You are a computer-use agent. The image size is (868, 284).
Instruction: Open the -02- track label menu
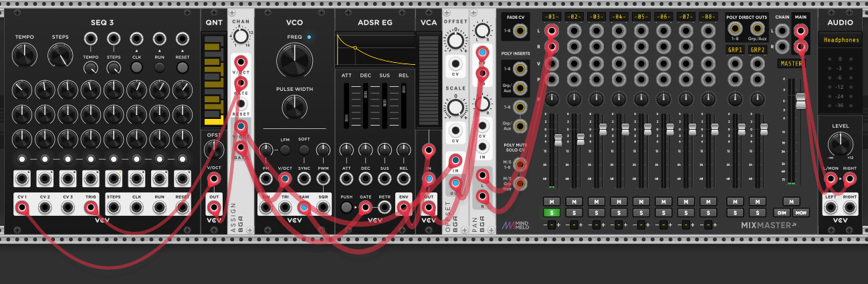[574, 16]
